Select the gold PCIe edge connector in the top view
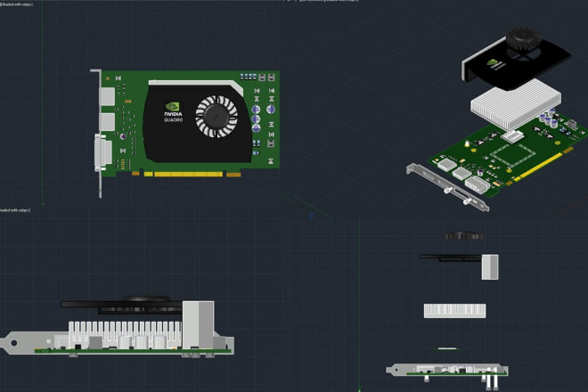The width and height of the screenshot is (588, 392). point(188,174)
